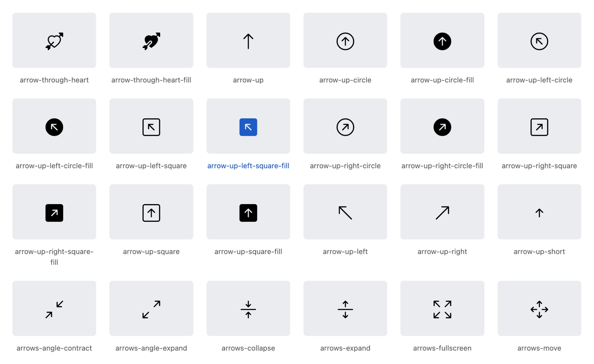594x364 pixels.
Task: Open the arrow-up-right-square-fill icon tile
Action: tap(54, 212)
